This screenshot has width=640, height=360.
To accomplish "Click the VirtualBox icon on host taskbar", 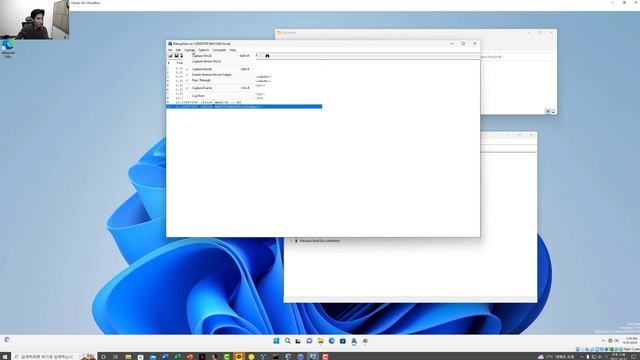I will [313, 357].
